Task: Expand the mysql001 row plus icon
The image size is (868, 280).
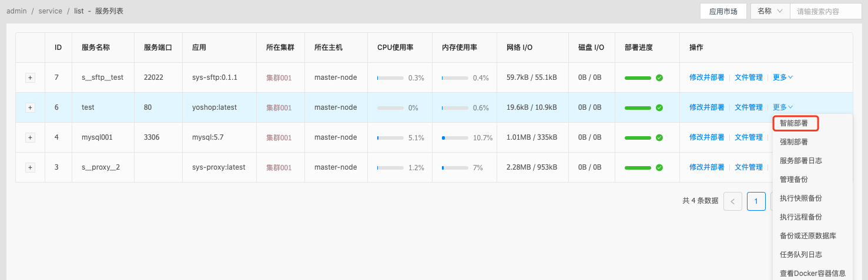Action: tap(30, 137)
